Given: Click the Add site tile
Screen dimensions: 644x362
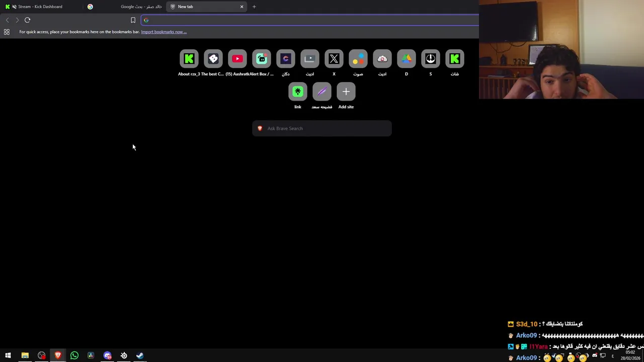Looking at the screenshot, I should (346, 92).
